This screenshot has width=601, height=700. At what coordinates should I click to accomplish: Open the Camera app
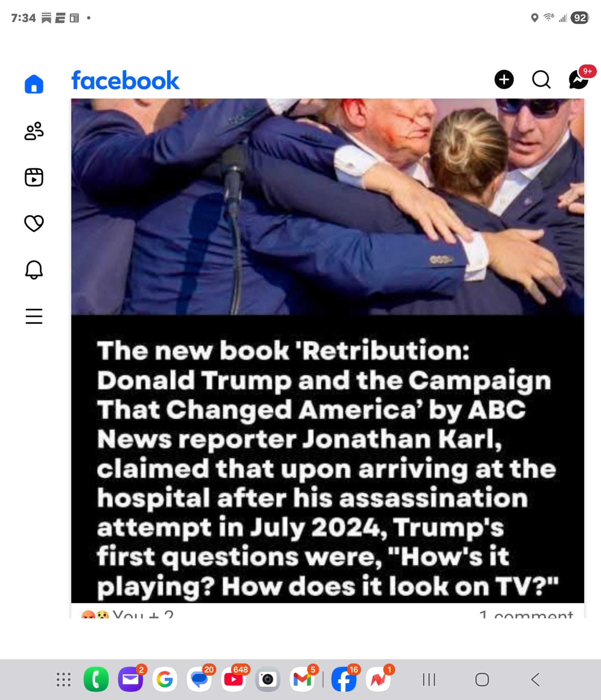268,679
